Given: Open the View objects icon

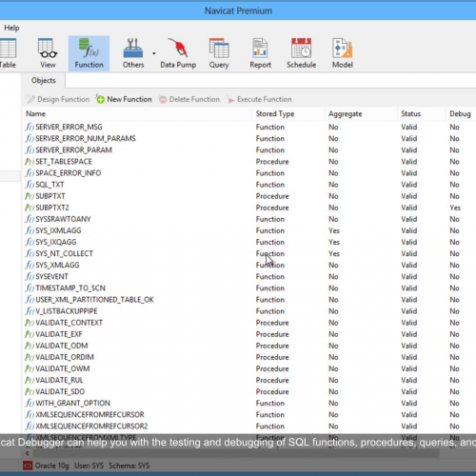Looking at the screenshot, I should [x=48, y=53].
